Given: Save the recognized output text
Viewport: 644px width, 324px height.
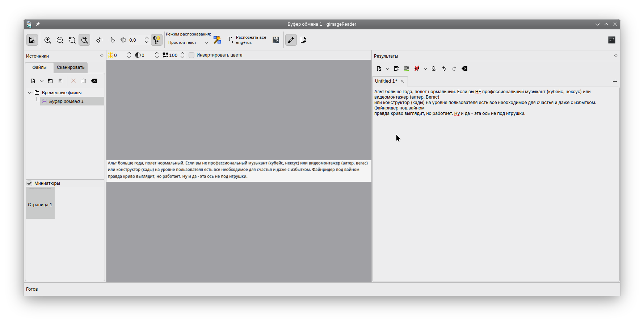Looking at the screenshot, I should 396,68.
